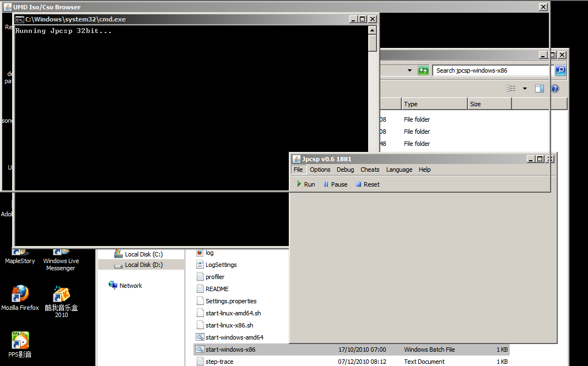Expand the address bar history dropdown

tap(409, 70)
